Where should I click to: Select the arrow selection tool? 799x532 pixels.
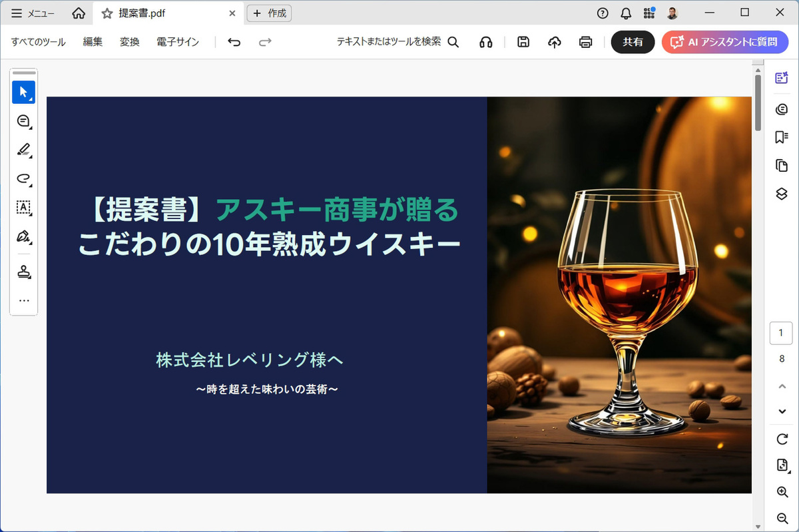(x=23, y=92)
